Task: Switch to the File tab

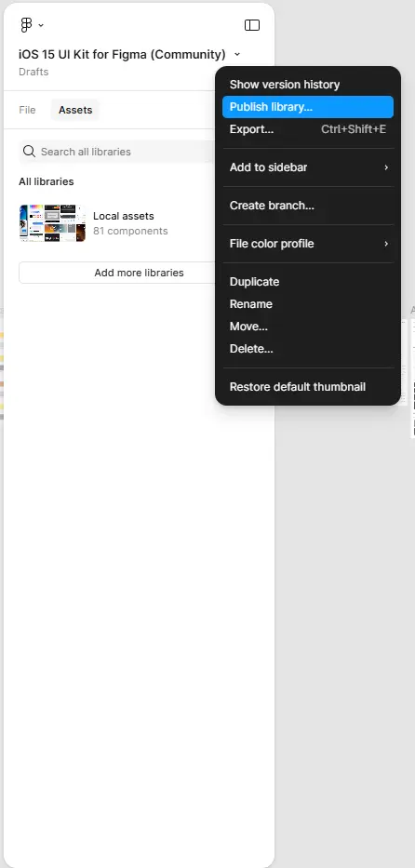Action: [27, 110]
